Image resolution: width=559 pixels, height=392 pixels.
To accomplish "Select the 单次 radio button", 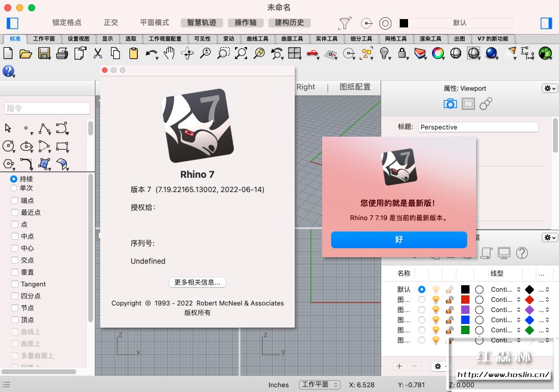I will point(14,188).
